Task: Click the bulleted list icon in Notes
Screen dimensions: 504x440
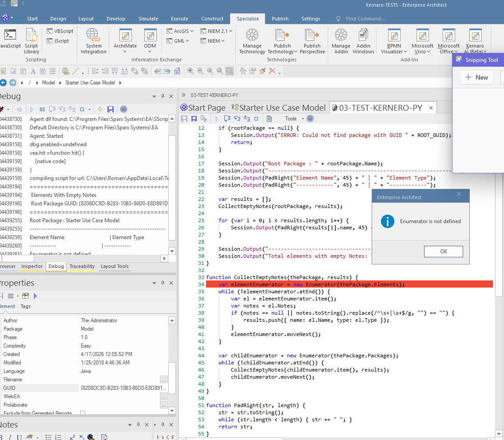Action: [48, 437]
